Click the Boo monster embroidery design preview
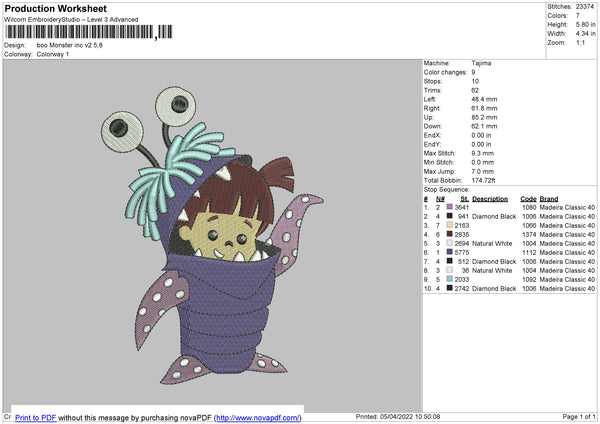 (x=212, y=235)
